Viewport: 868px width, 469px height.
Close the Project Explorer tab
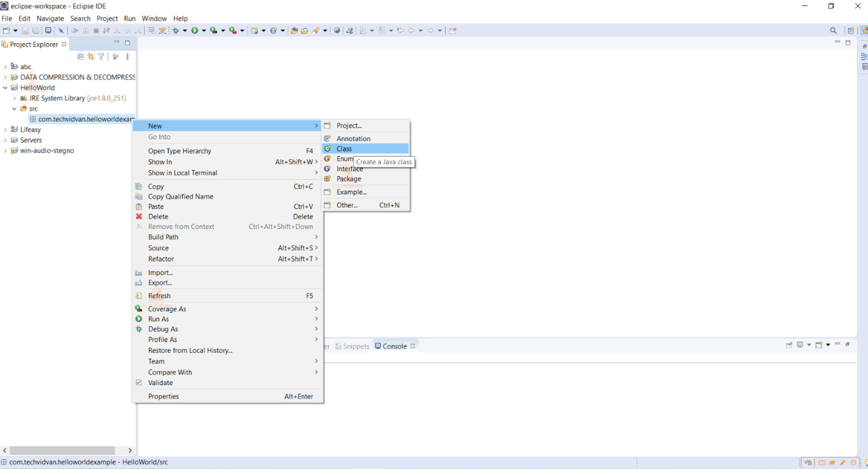coord(64,44)
